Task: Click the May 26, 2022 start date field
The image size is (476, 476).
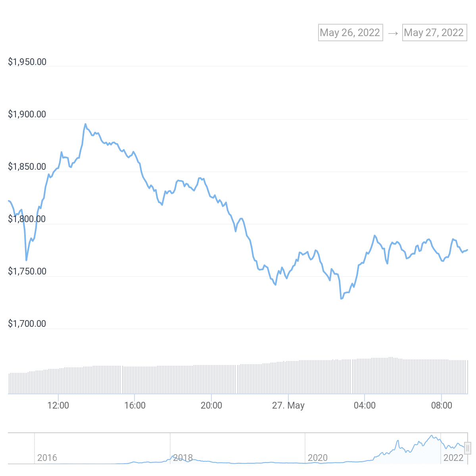Action: pyautogui.click(x=350, y=33)
